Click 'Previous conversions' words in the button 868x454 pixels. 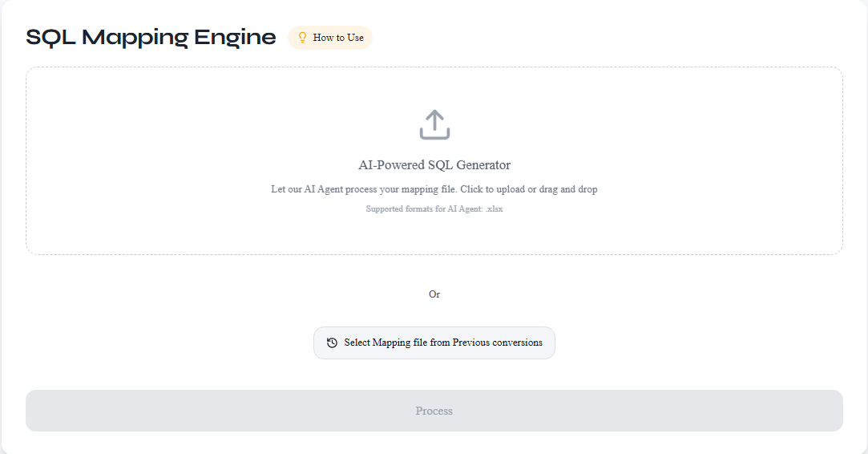tap(497, 343)
